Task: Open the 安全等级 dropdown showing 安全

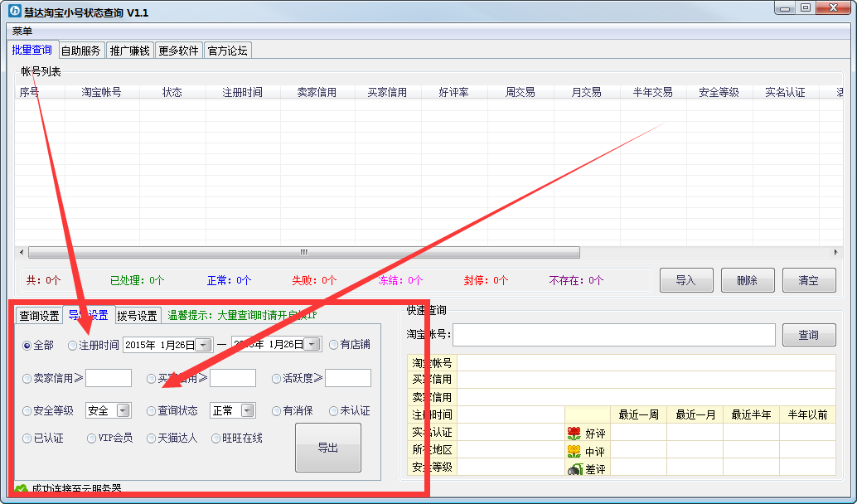Action: click(123, 410)
